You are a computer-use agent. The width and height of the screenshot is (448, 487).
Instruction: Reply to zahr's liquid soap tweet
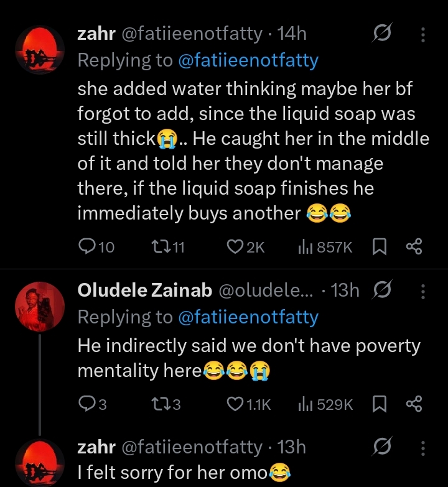pyautogui.click(x=88, y=247)
